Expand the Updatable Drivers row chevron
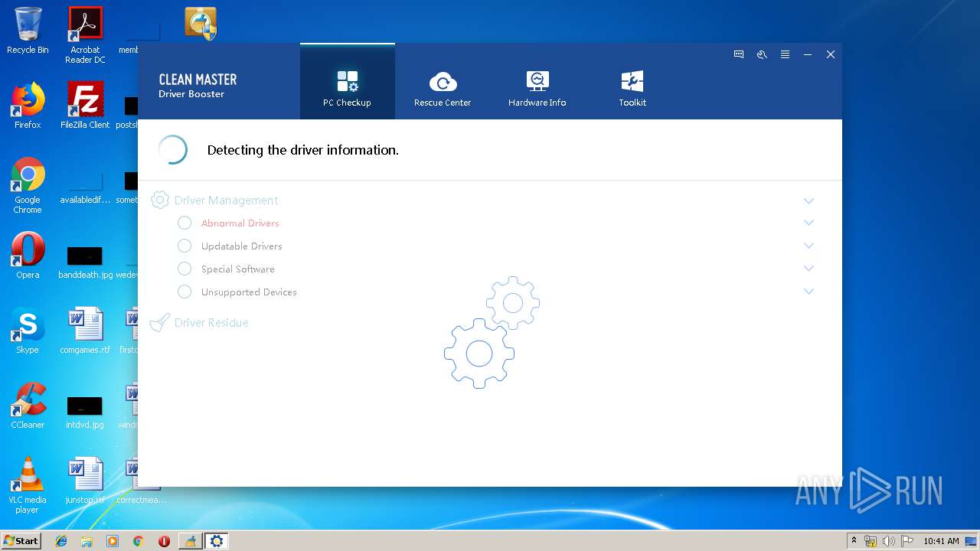The height and width of the screenshot is (551, 980). click(808, 246)
